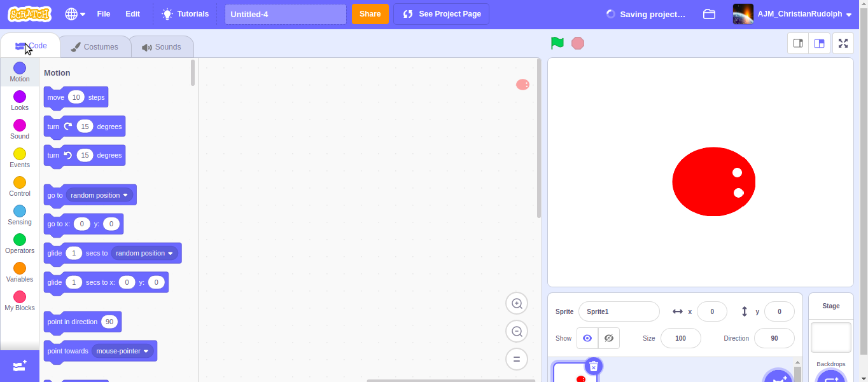Viewport: 868px width, 382px height.
Task: Hide Sprite1 with the crossed-eye toggle
Action: pyautogui.click(x=608, y=338)
